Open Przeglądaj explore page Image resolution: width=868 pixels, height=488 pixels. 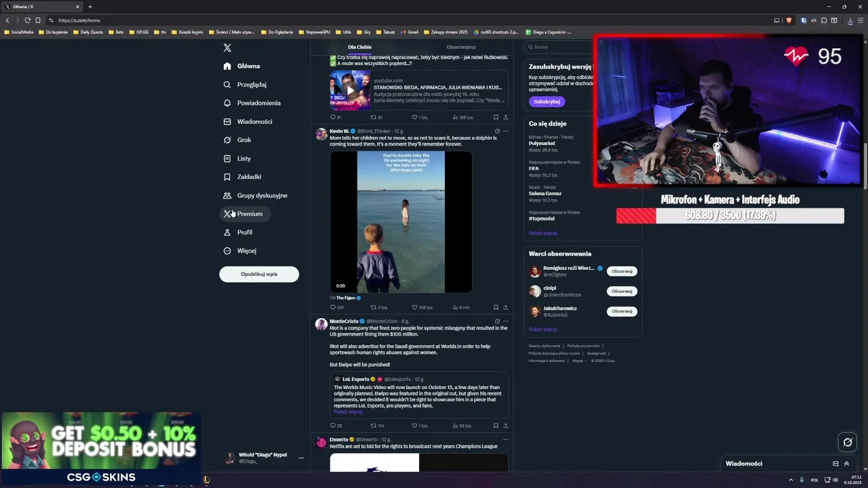(245, 85)
